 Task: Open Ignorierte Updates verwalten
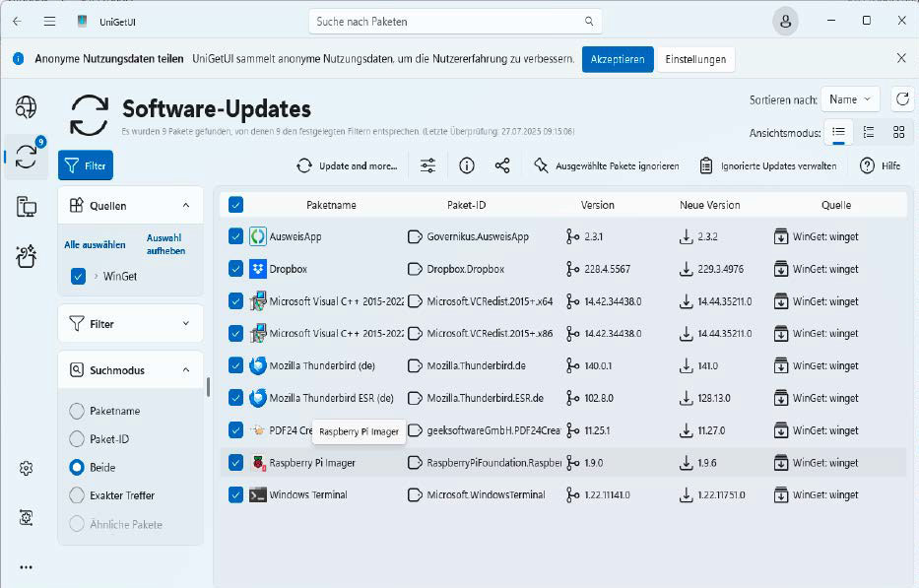click(x=768, y=165)
